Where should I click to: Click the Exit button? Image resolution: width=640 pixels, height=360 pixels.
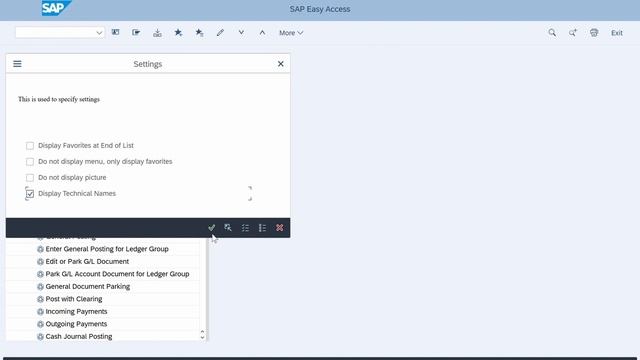point(617,33)
